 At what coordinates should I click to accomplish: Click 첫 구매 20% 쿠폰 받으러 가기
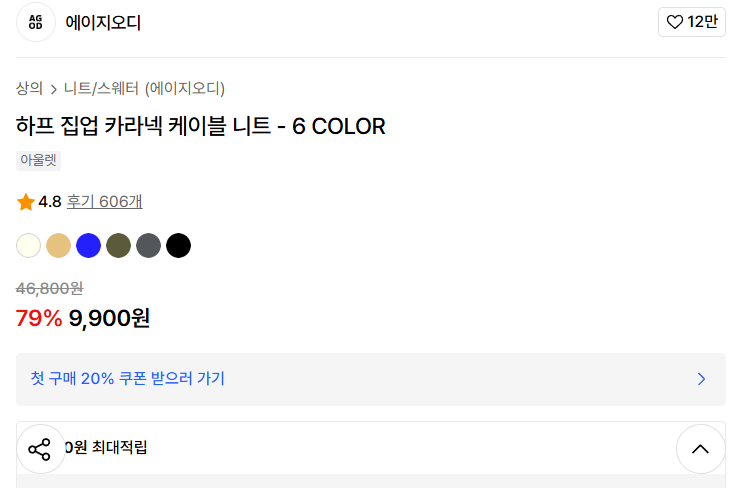[x=128, y=379]
